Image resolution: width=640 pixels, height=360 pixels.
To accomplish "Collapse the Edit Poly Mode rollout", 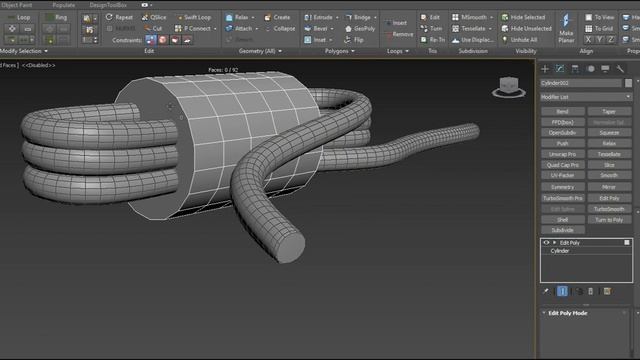I will [544, 313].
